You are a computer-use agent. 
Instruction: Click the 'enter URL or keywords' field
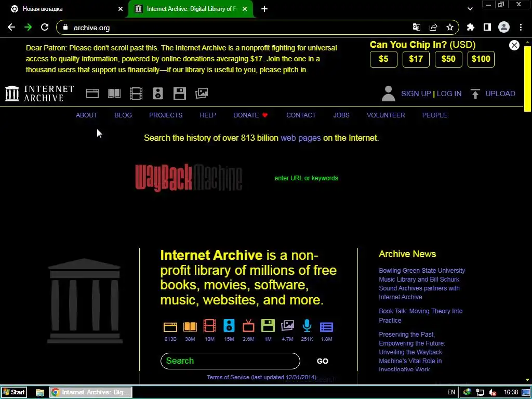click(x=306, y=178)
